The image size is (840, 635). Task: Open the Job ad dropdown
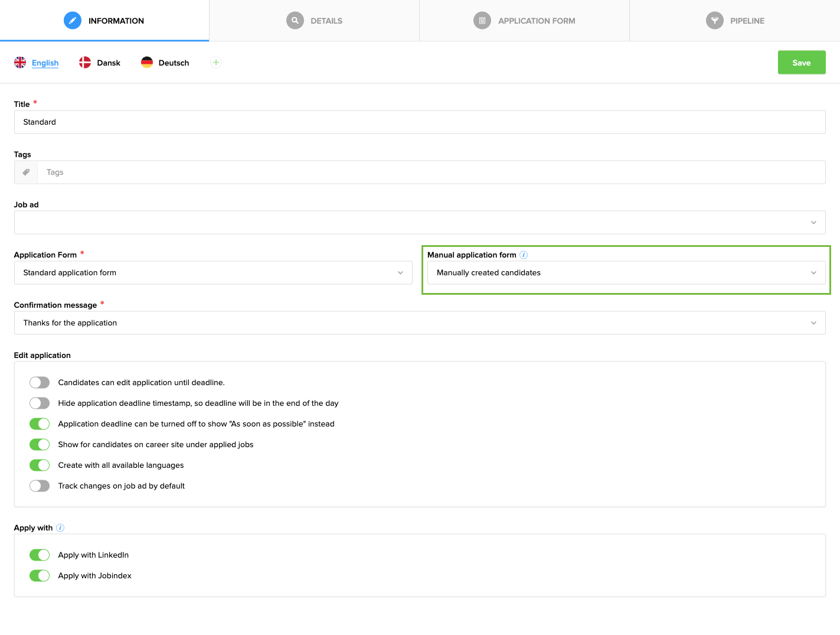click(814, 222)
